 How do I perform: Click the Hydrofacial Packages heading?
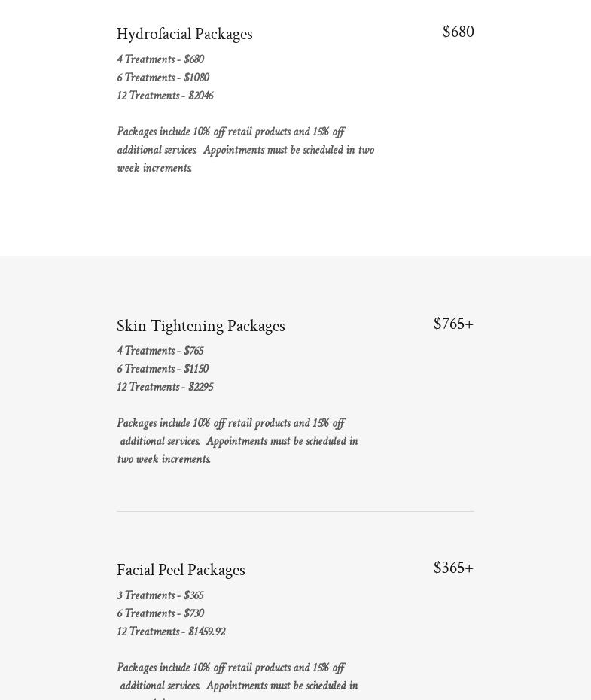(x=184, y=35)
